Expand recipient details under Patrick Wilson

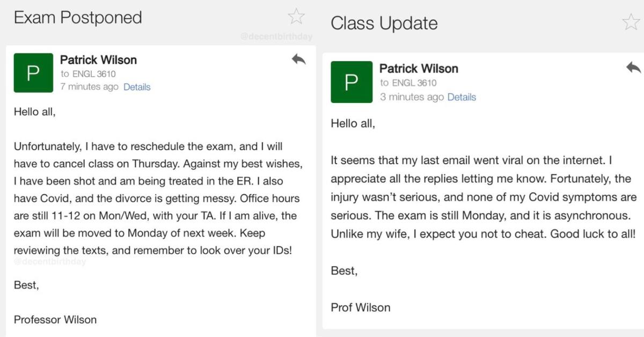click(137, 87)
